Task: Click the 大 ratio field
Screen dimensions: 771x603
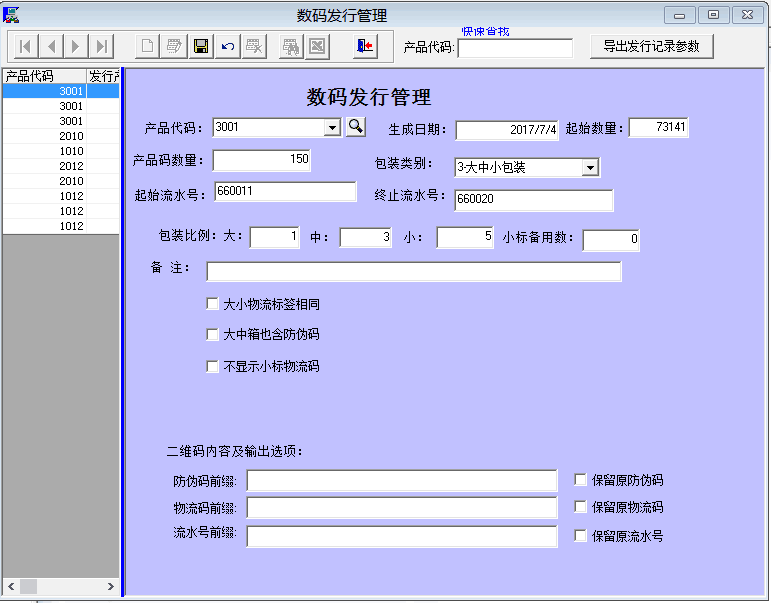Action: pos(274,237)
